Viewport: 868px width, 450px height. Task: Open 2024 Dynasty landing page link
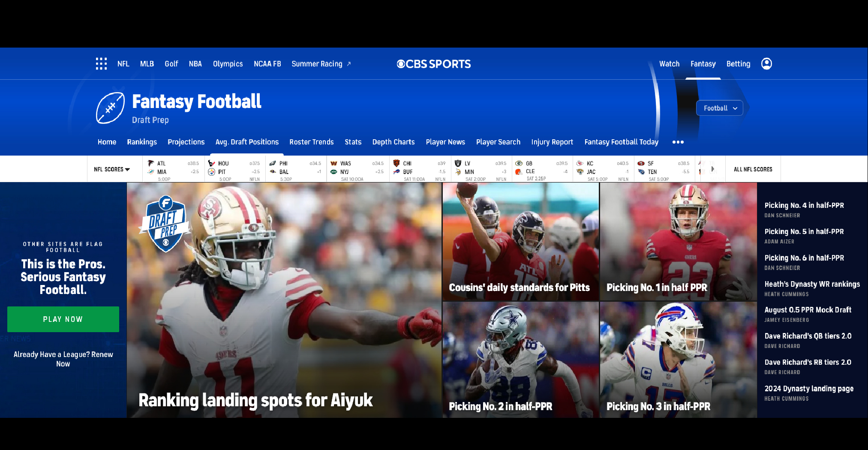[809, 389]
